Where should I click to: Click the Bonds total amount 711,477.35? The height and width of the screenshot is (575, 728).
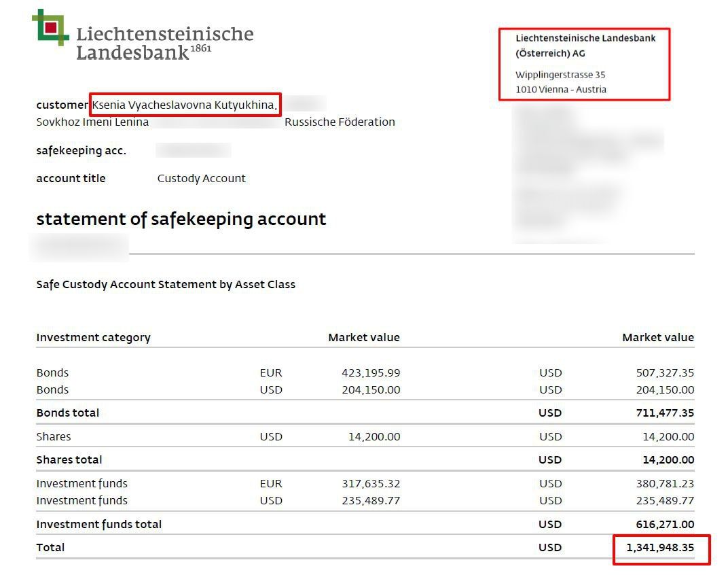tap(665, 413)
